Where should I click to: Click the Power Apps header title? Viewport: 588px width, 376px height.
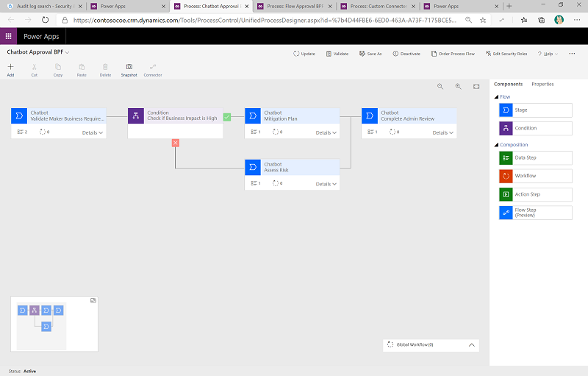41,36
